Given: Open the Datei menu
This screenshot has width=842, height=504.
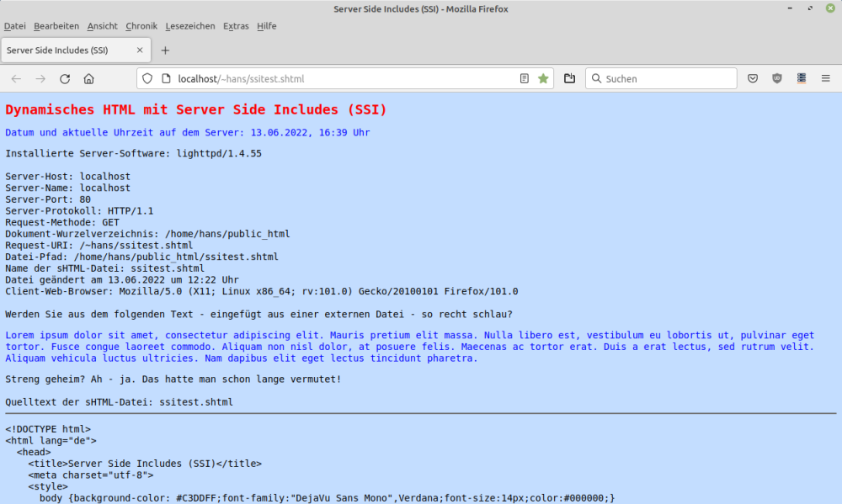Looking at the screenshot, I should point(15,26).
